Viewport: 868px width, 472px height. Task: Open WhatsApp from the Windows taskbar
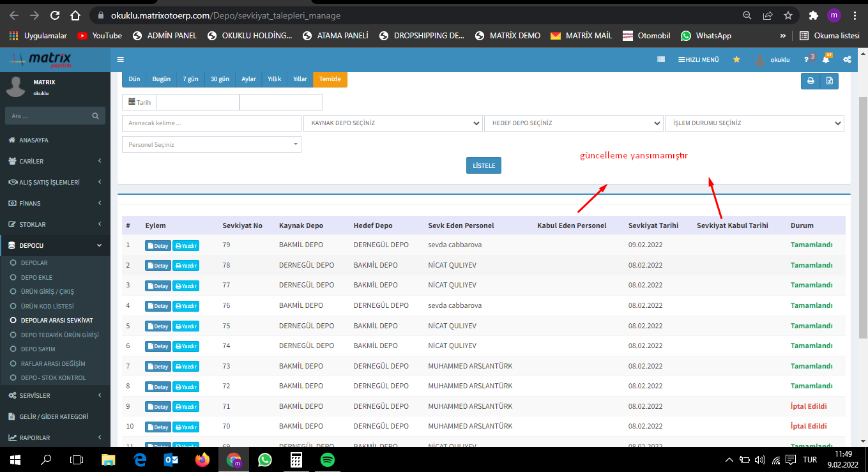click(x=264, y=460)
